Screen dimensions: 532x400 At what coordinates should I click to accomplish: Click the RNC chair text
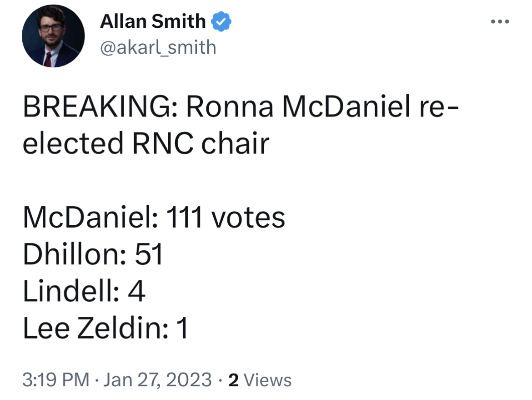pos(201,143)
